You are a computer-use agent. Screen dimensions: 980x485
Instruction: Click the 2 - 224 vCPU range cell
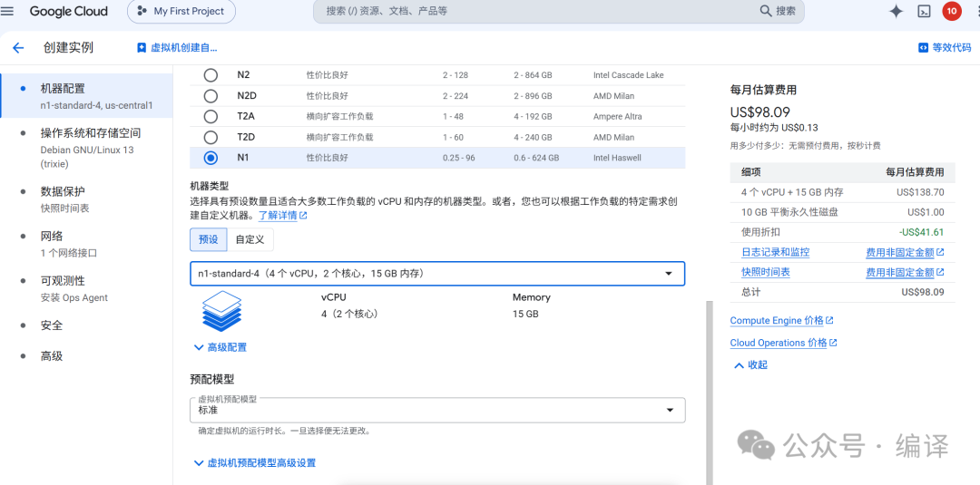(x=456, y=95)
